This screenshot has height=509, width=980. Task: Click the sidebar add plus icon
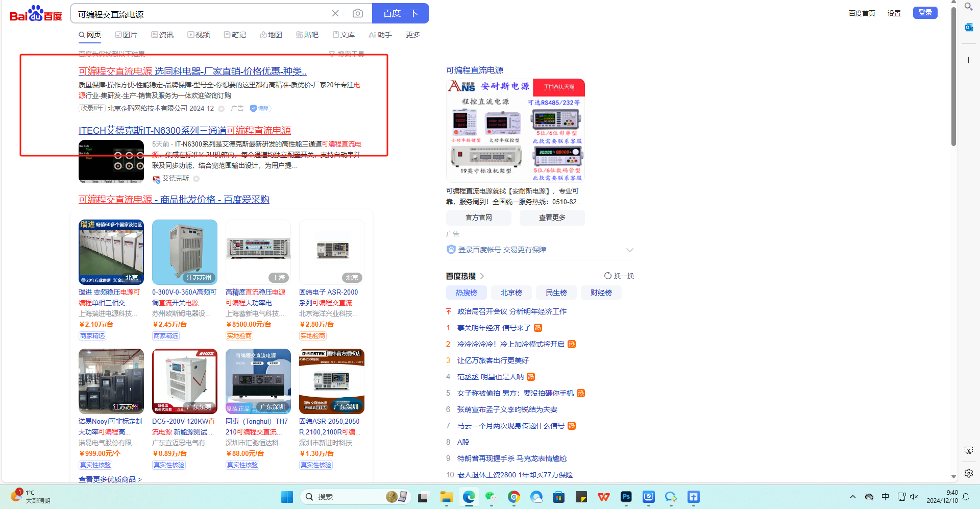[968, 60]
